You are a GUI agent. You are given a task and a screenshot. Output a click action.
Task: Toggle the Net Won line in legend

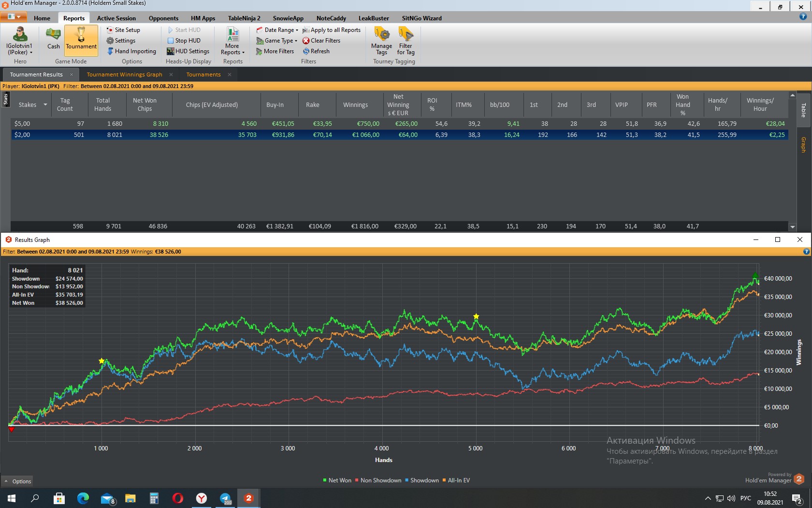pos(337,480)
